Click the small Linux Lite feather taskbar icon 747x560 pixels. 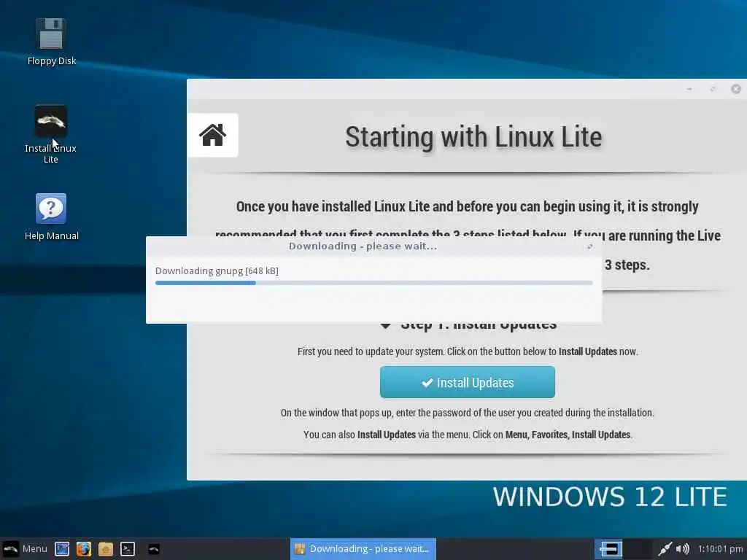(x=153, y=549)
